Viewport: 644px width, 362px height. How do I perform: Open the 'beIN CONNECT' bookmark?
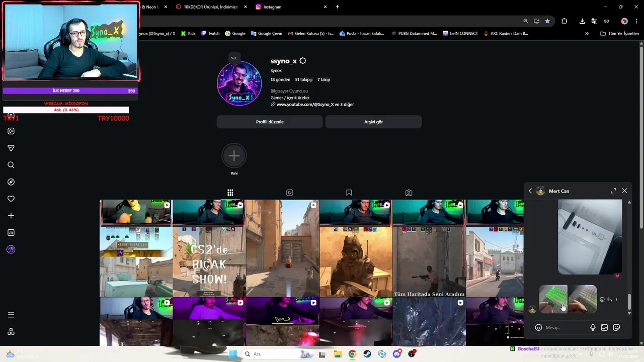pos(460,34)
